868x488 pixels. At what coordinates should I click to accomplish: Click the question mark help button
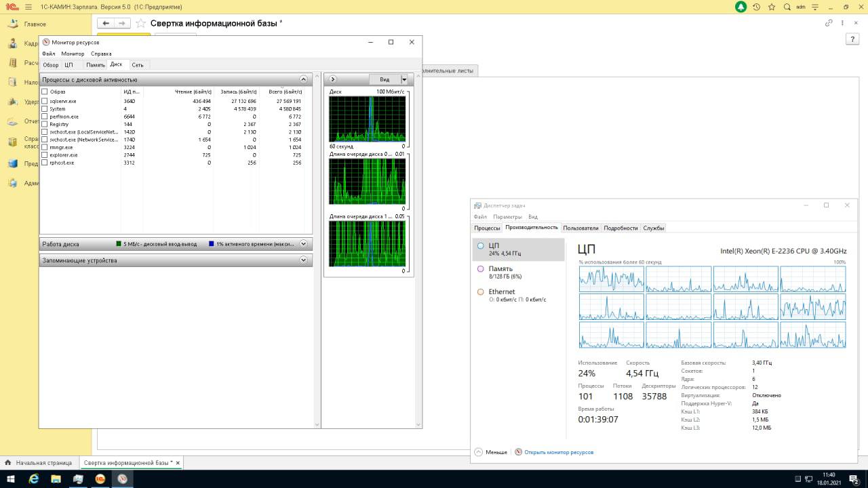[x=852, y=39]
